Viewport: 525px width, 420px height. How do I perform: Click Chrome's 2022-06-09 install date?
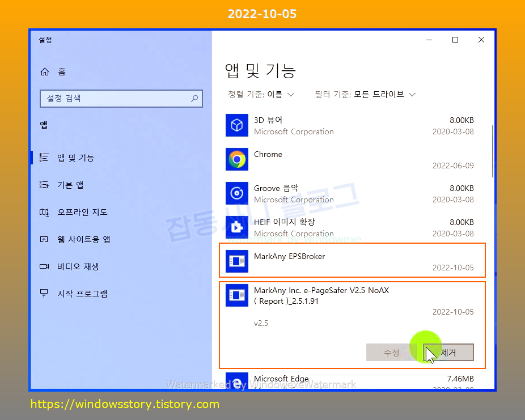[453, 166]
